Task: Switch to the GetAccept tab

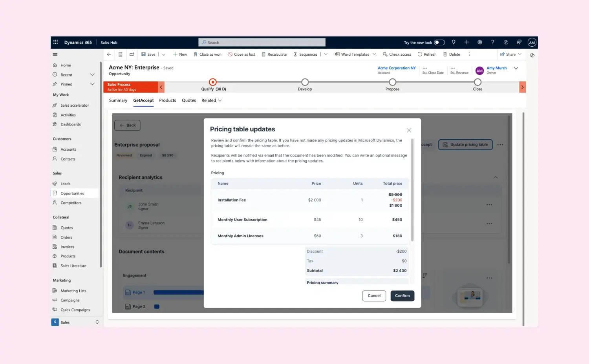Action: click(x=143, y=100)
